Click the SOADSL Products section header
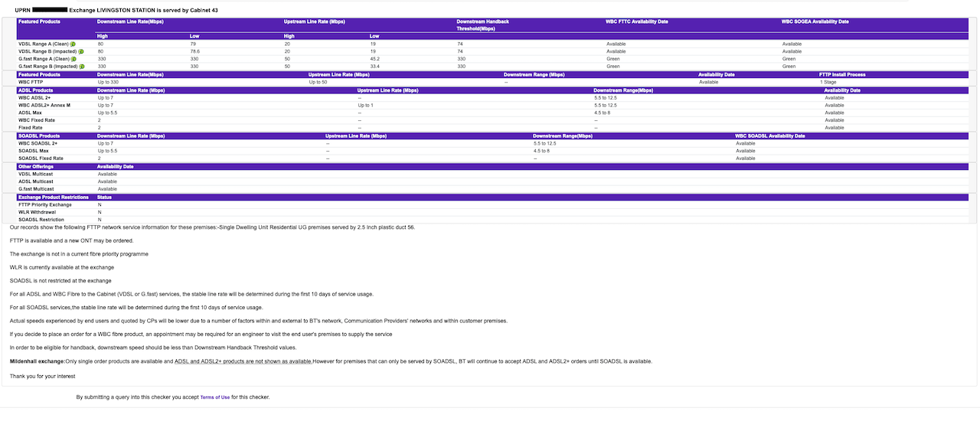980x421 pixels. click(38, 136)
